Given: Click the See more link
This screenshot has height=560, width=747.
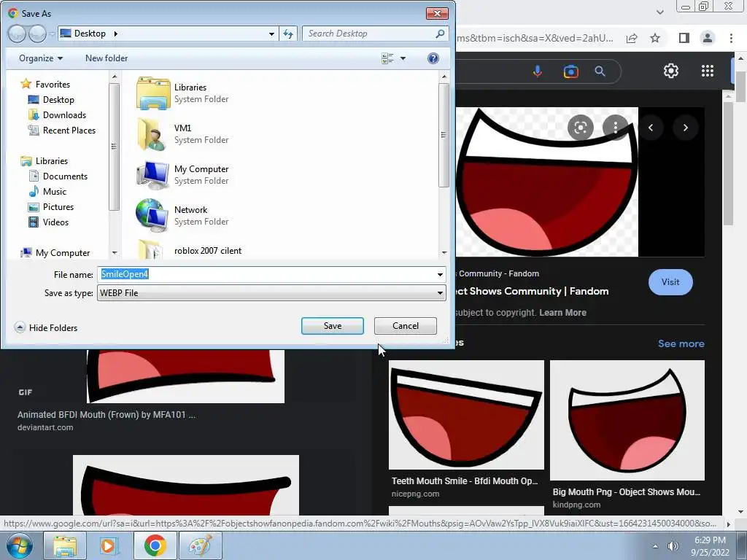Looking at the screenshot, I should point(681,343).
